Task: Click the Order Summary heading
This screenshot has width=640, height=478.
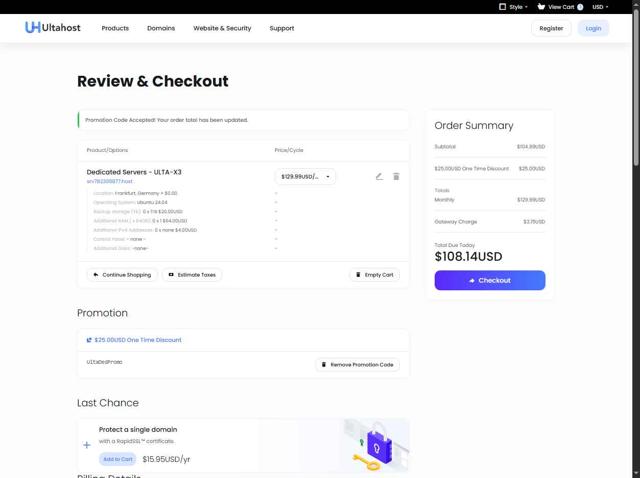Action: 474,125
